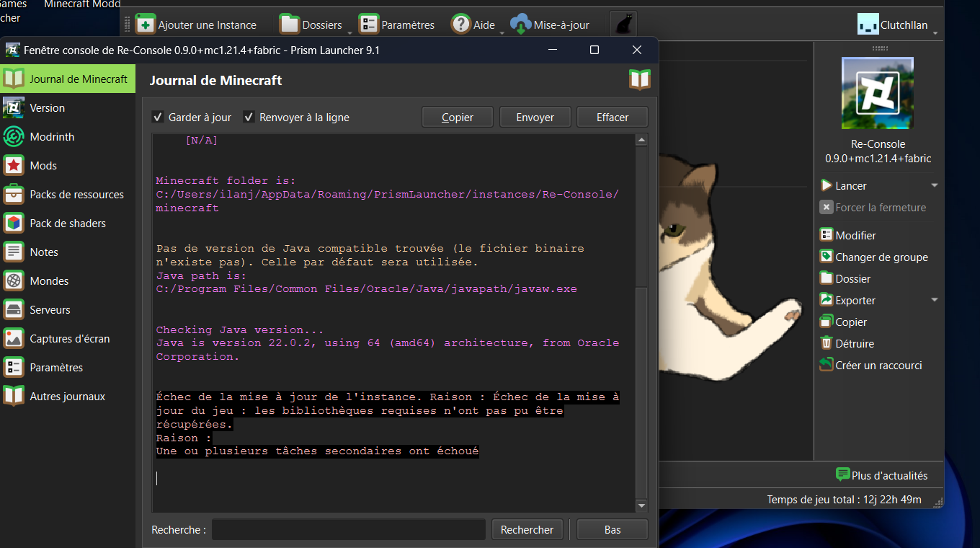Screen dimensions: 980x548
Task: Click the '[N/A]' log entry
Action: (x=201, y=140)
